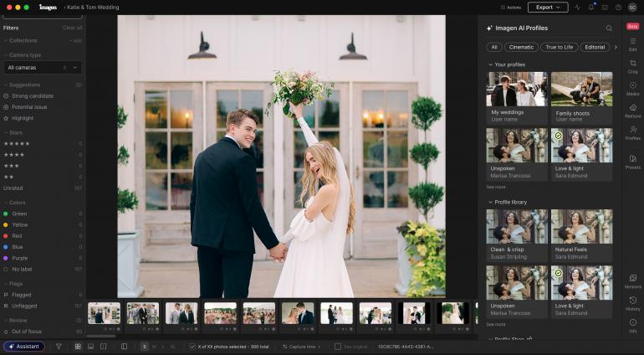Screen dimensions: 644x355
Task: Select the S thumbnail size
Action: [x=144, y=347]
